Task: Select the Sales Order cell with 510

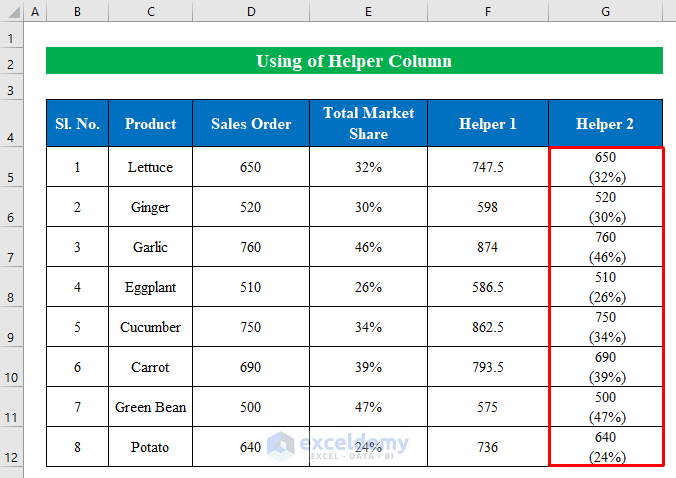Action: 251,287
